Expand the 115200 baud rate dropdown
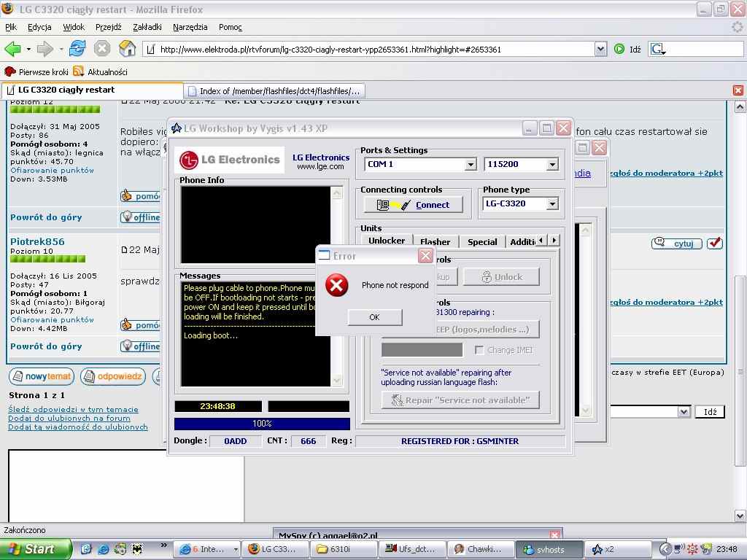The height and width of the screenshot is (560, 747). pyautogui.click(x=552, y=165)
